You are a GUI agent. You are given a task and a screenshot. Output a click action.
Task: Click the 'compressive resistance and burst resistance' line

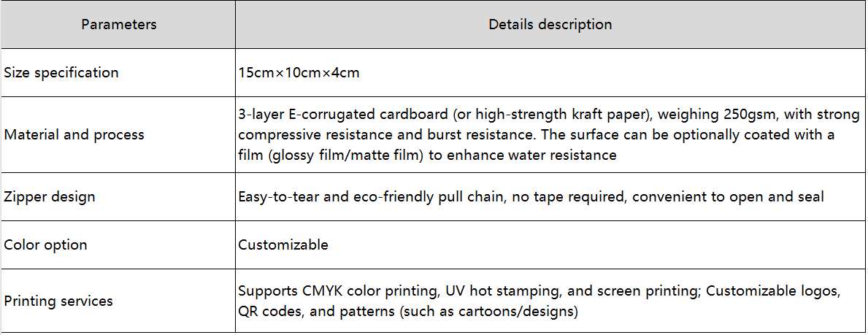(x=537, y=135)
